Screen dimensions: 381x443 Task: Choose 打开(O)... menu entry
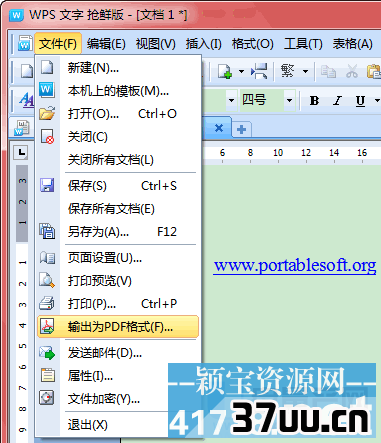click(x=118, y=114)
